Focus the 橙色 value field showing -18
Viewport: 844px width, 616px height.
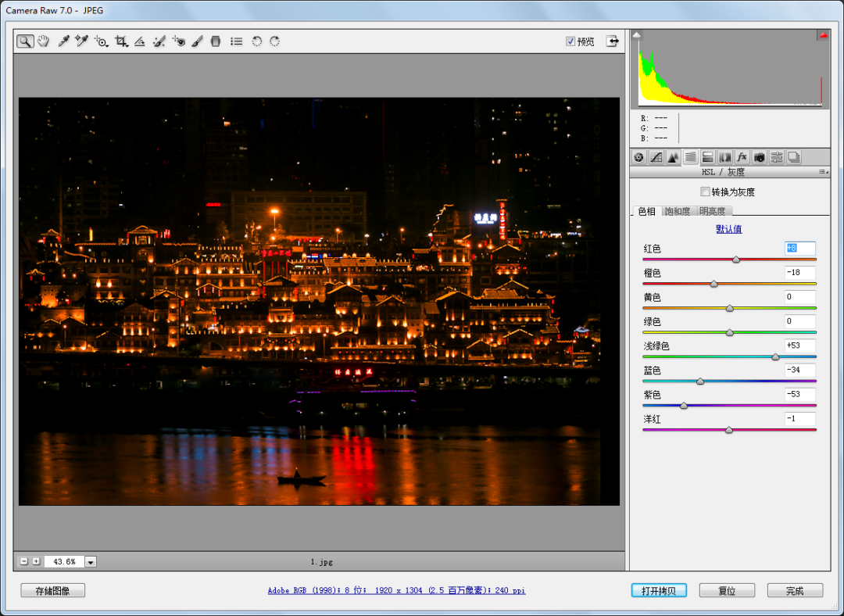point(800,273)
